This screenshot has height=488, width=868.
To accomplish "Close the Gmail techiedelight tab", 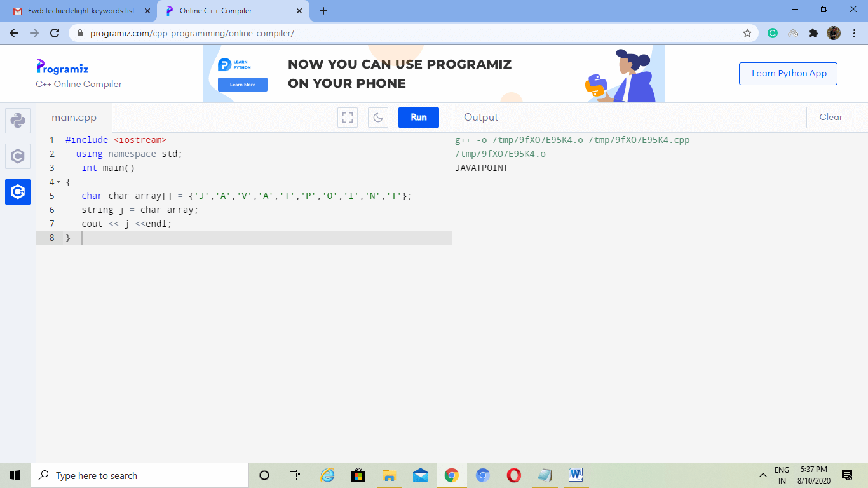I will (147, 11).
